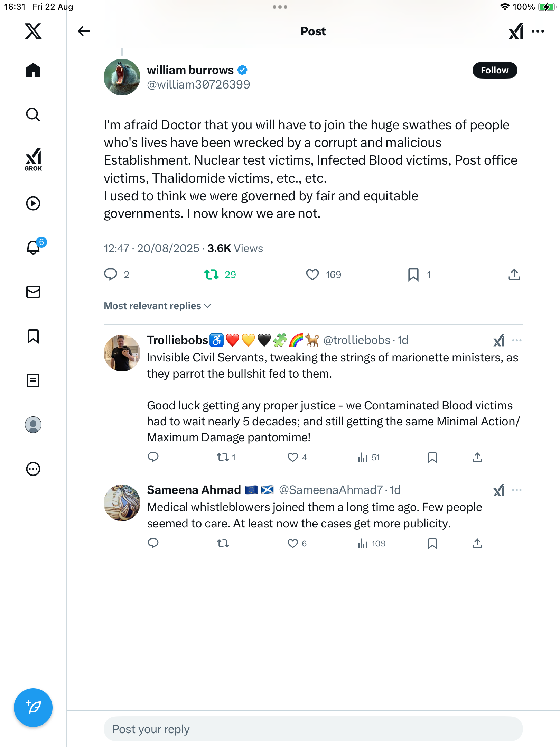Click the compose new post button
Viewport: 560px width, 747px height.
tap(33, 707)
